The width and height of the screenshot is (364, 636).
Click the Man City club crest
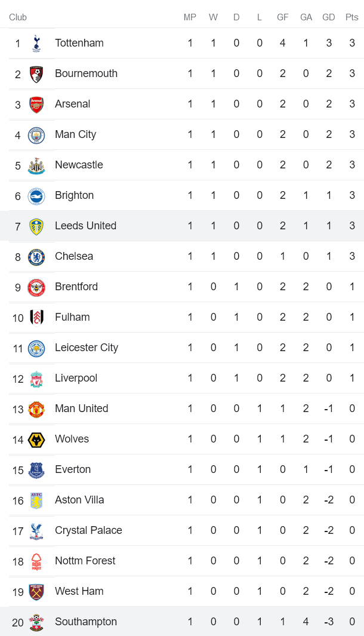pyautogui.click(x=36, y=135)
